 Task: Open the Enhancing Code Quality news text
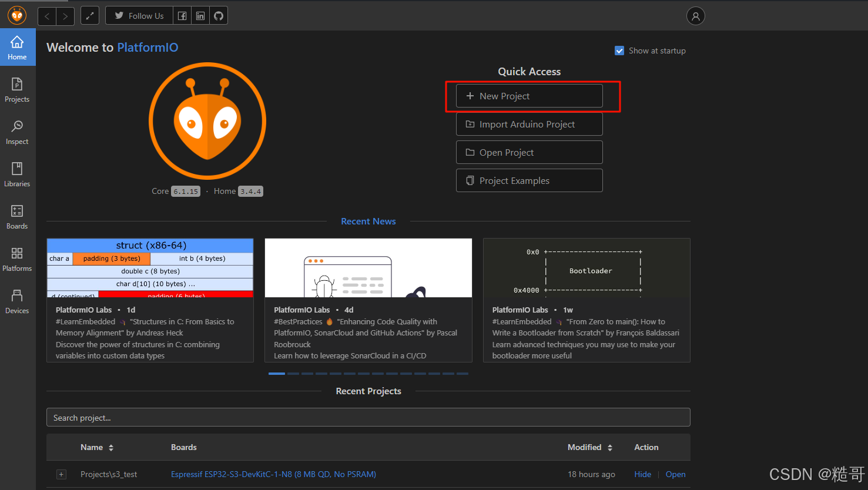366,338
